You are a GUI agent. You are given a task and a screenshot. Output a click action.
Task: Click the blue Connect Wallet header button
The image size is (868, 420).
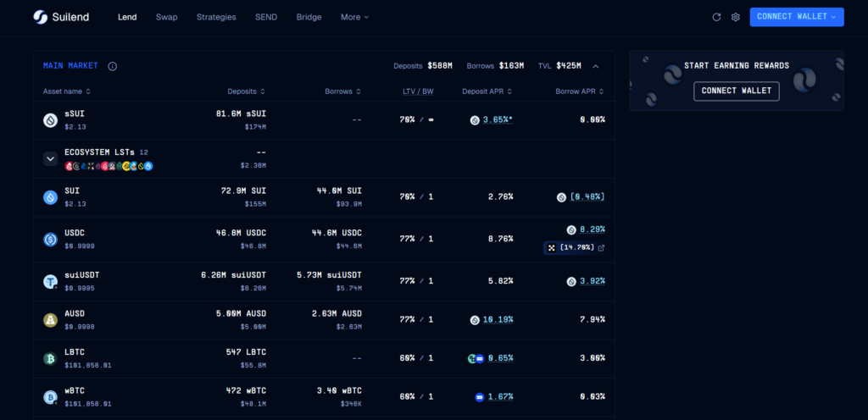796,17
